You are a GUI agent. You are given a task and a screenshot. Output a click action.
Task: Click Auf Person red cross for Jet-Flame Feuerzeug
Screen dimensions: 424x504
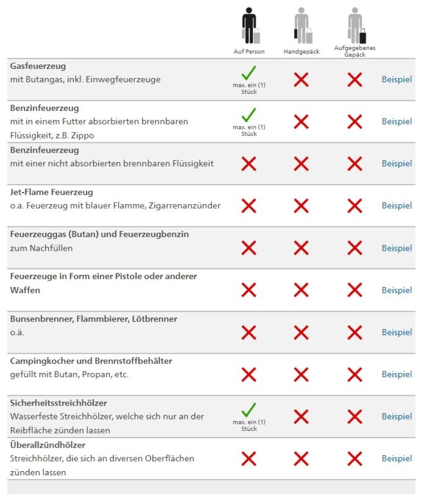point(249,206)
